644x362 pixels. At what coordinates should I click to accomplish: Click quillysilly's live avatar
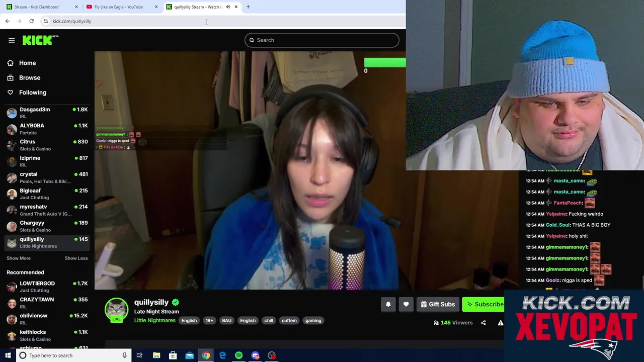(116, 310)
